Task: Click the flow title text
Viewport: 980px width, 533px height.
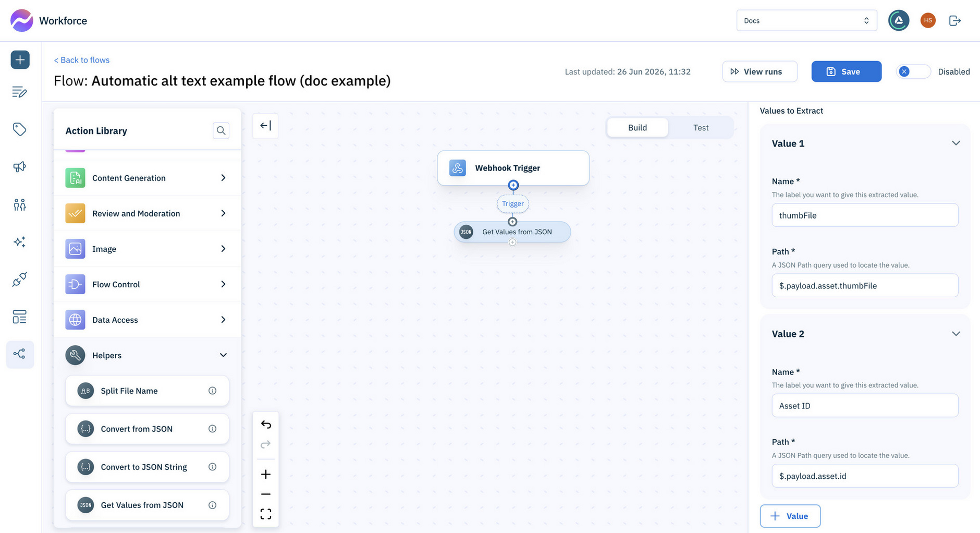Action: pyautogui.click(x=222, y=81)
